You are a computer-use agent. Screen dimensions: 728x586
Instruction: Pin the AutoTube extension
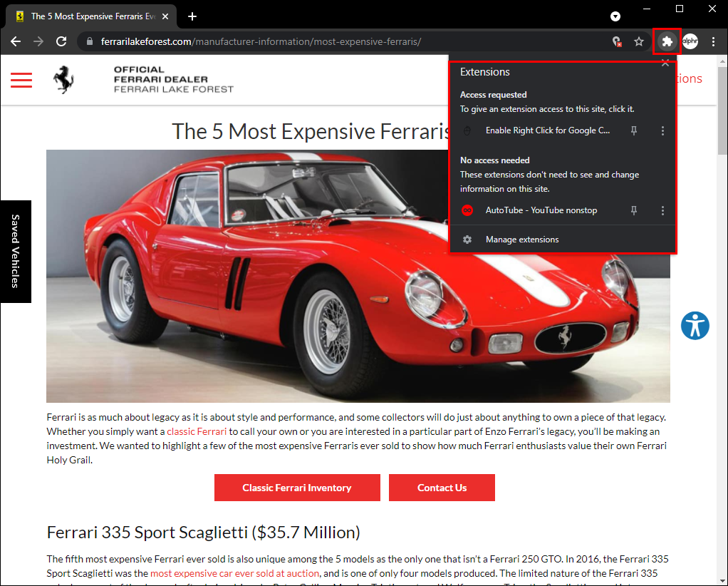[634, 210]
